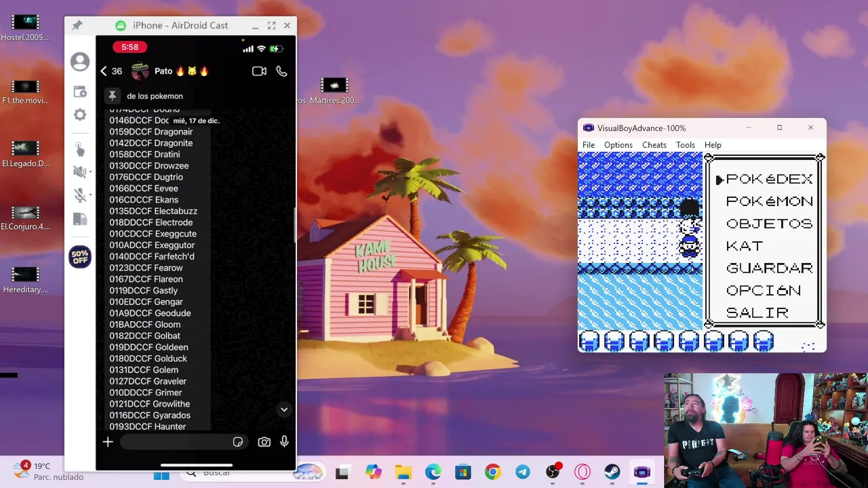Select the Martires.200 desktop video file
The height and width of the screenshot is (488, 868).
(334, 91)
